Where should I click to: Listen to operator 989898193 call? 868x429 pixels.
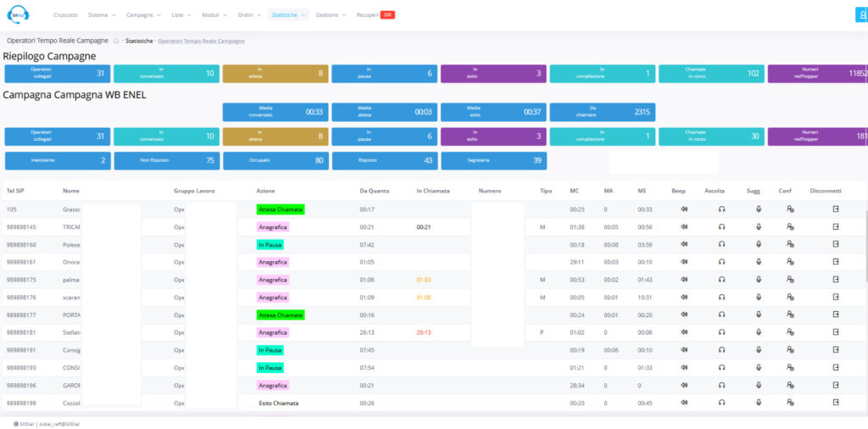pos(722,367)
